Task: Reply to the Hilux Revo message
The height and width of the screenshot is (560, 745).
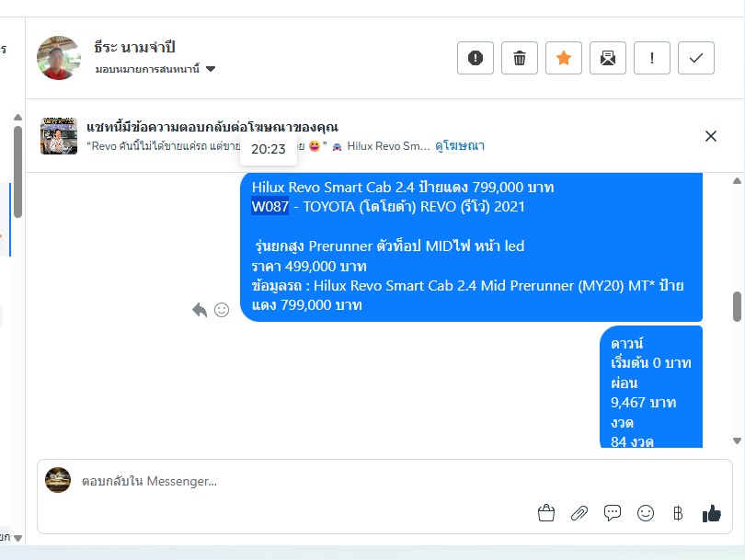Action: pyautogui.click(x=200, y=310)
